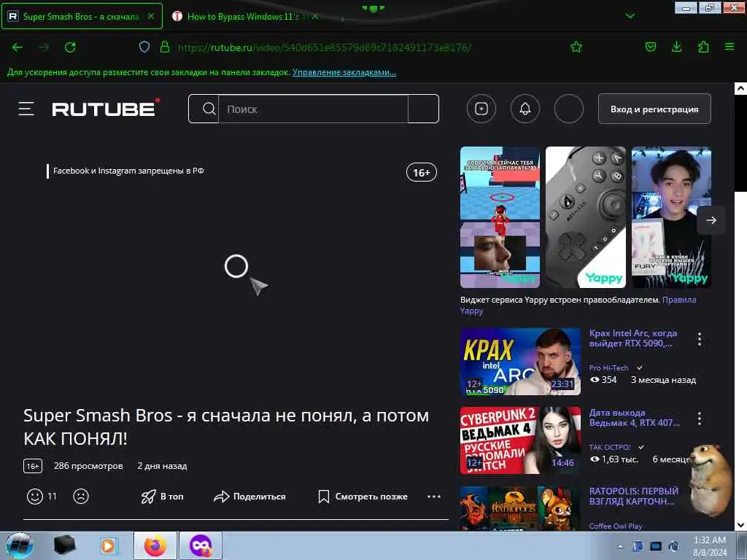Image resolution: width=747 pixels, height=560 pixels.
Task: Open the Action Center flag tray icon
Action: pyautogui.click(x=638, y=546)
